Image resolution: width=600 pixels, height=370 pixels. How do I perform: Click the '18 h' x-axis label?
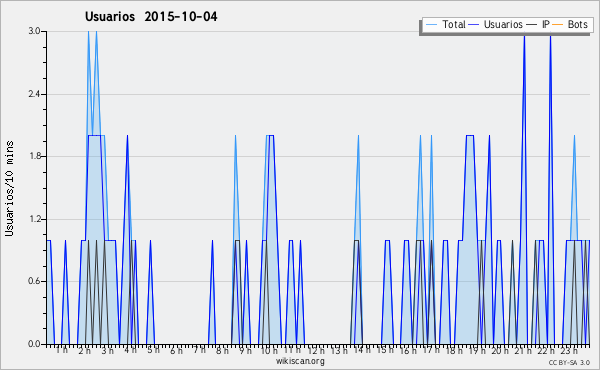(x=454, y=350)
